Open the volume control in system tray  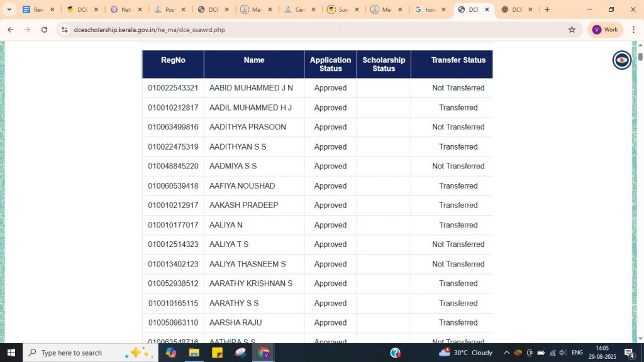pyautogui.click(x=563, y=353)
